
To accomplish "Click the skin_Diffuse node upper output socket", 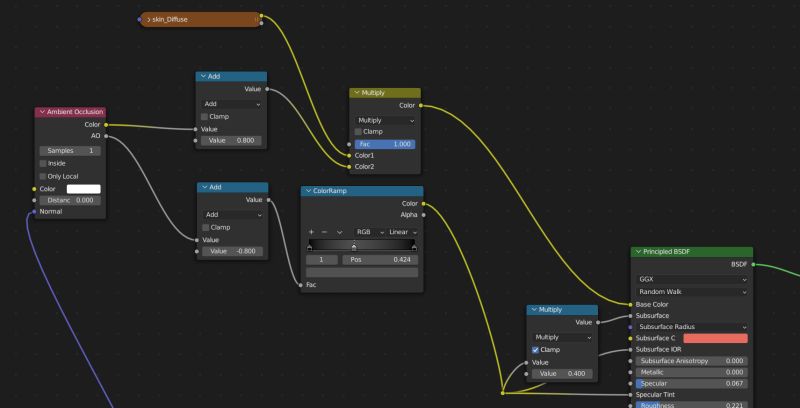I will click(x=261, y=16).
